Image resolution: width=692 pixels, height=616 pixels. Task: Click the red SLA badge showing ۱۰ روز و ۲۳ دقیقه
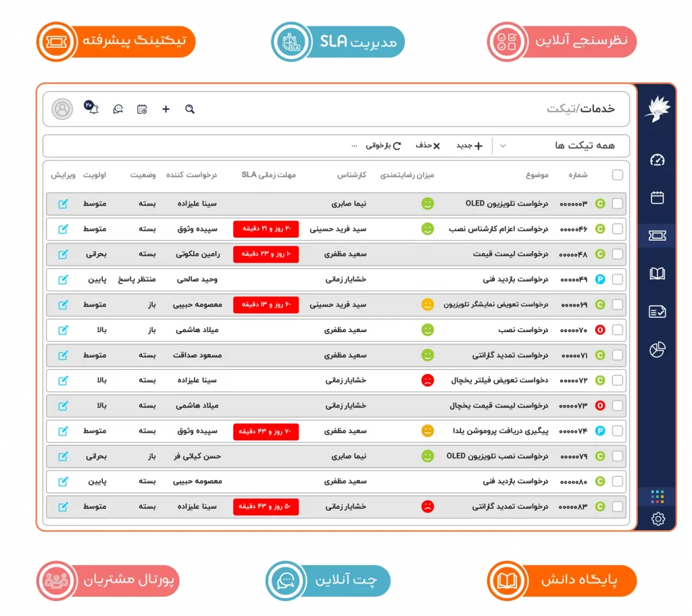(x=266, y=254)
